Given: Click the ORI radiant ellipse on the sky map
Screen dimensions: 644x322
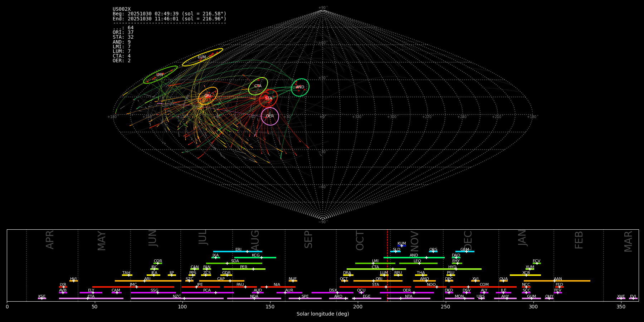Looking at the screenshot, I should pos(208,96).
